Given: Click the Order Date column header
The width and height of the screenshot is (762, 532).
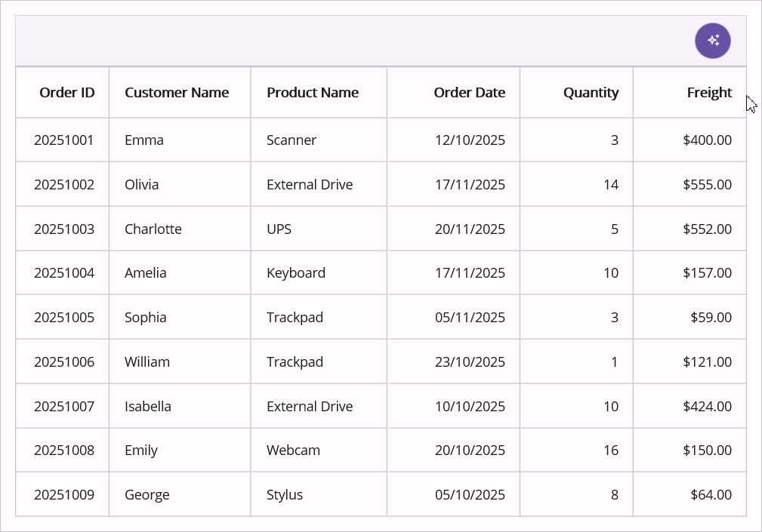Looking at the screenshot, I should tap(469, 93).
